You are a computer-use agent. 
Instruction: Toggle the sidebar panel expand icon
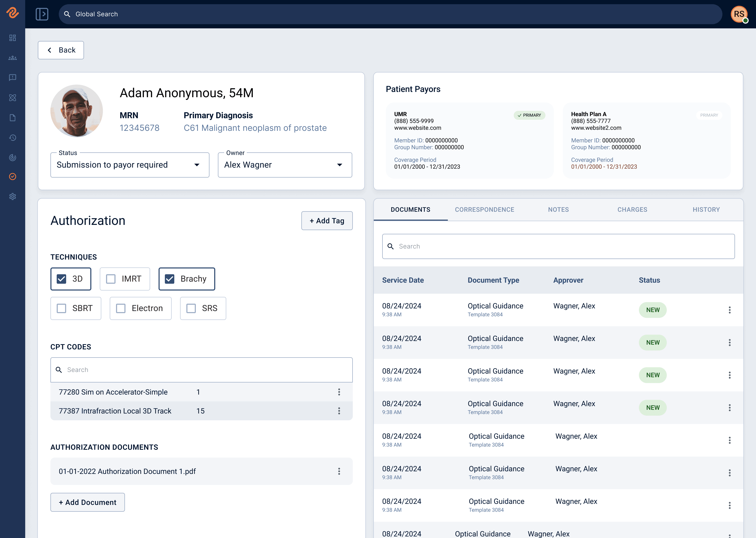pyautogui.click(x=42, y=14)
